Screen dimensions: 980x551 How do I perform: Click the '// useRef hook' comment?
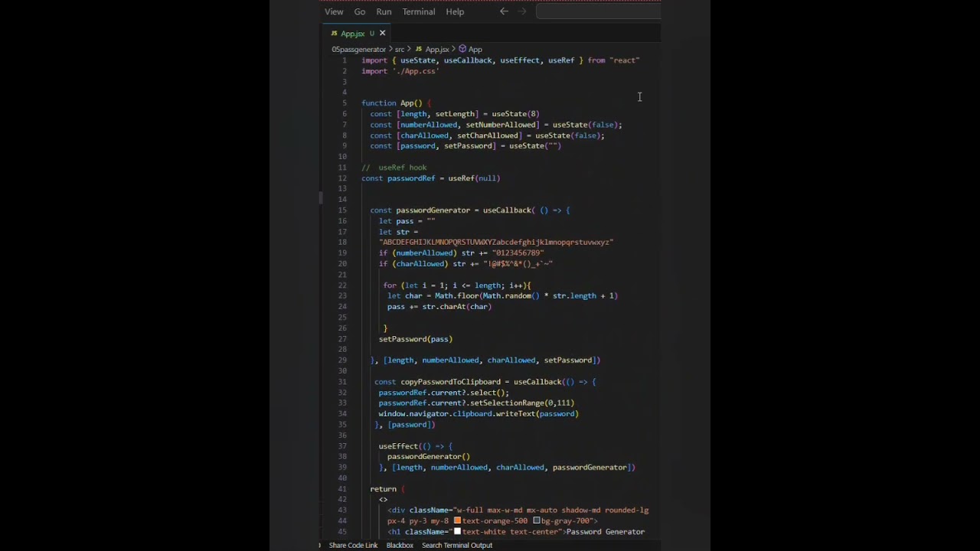pos(394,168)
